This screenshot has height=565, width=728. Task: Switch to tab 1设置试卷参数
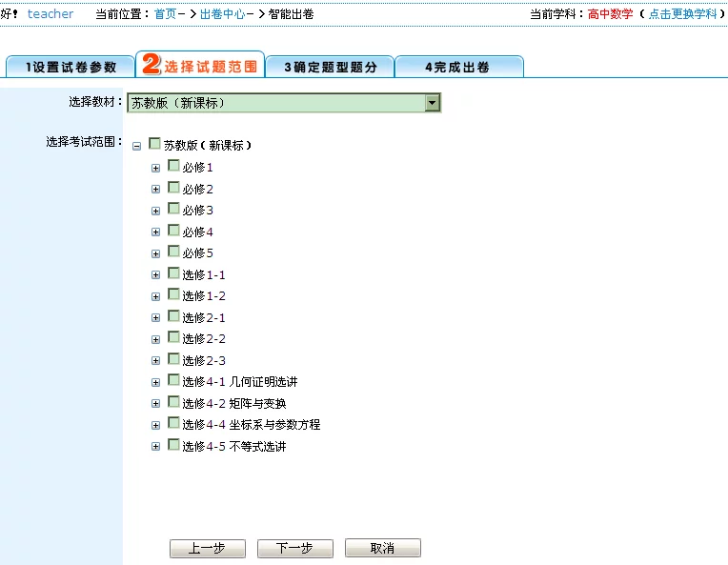pyautogui.click(x=71, y=67)
